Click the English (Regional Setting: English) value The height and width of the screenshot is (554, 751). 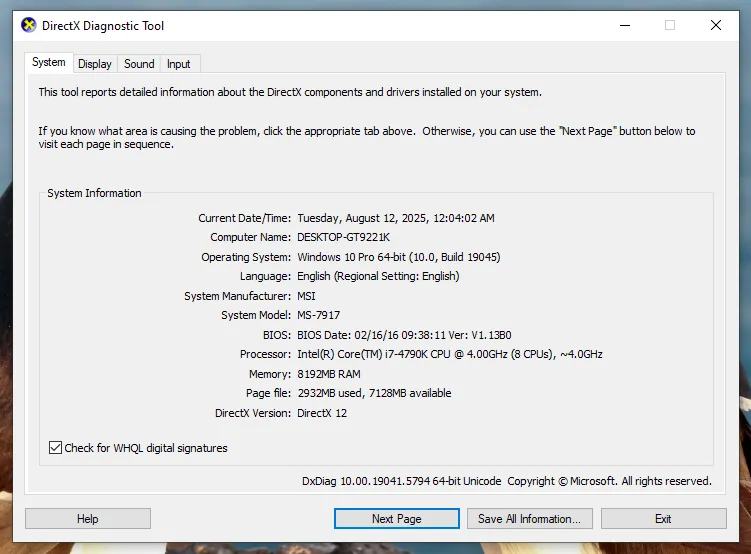tap(378, 276)
